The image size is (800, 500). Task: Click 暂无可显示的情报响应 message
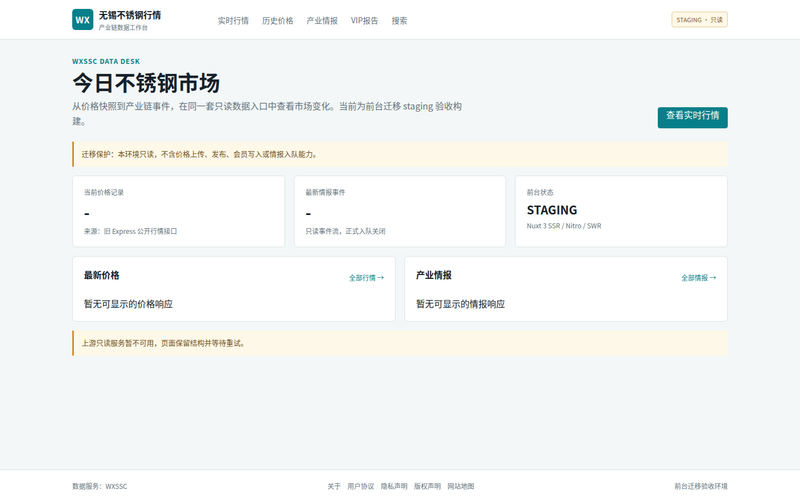click(460, 304)
